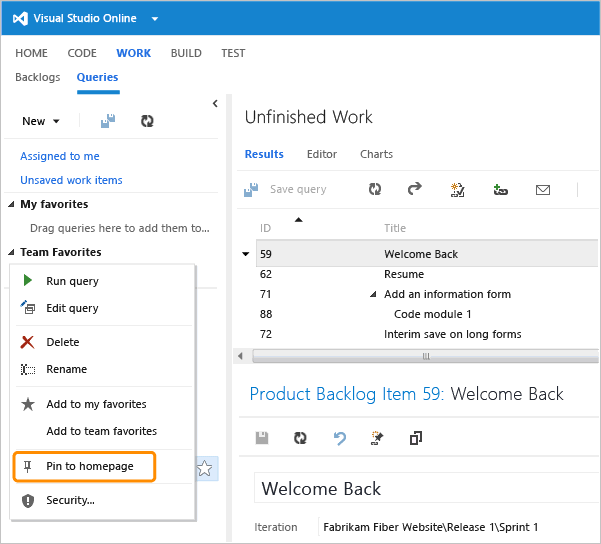Choose Add to team favorites
601x544 pixels.
[103, 431]
